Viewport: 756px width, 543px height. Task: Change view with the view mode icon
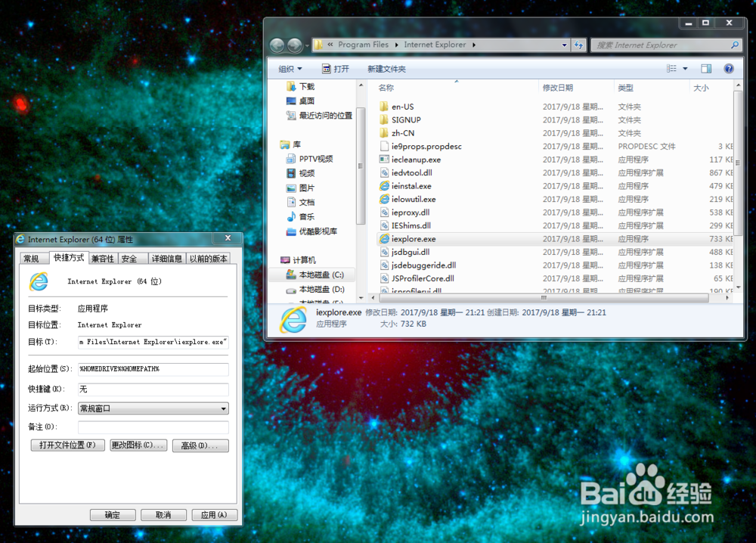pos(671,69)
